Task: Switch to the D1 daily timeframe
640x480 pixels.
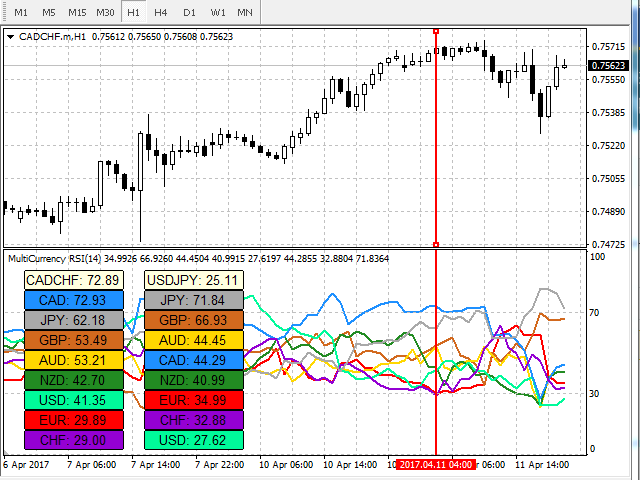Action: [189, 12]
